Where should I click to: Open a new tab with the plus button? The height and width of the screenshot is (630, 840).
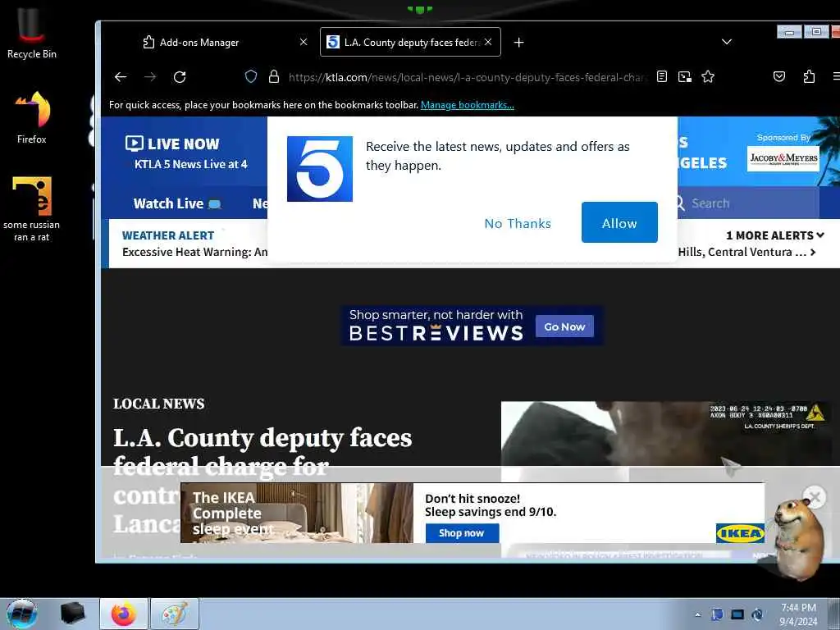coord(518,43)
